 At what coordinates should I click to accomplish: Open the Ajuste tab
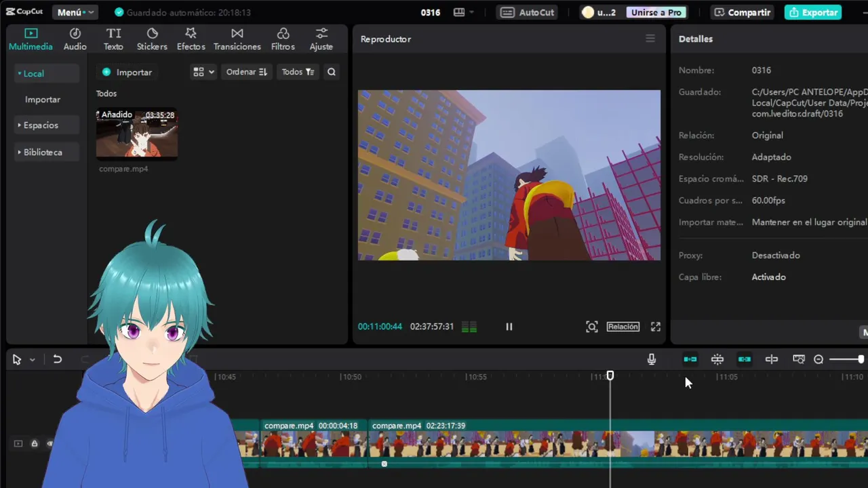pyautogui.click(x=321, y=39)
